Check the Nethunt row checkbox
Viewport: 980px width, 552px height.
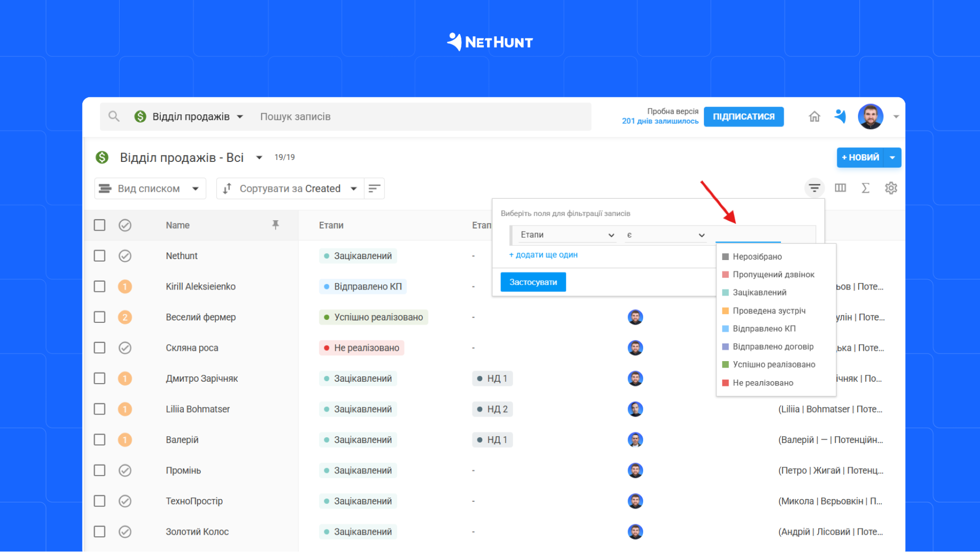(x=100, y=256)
